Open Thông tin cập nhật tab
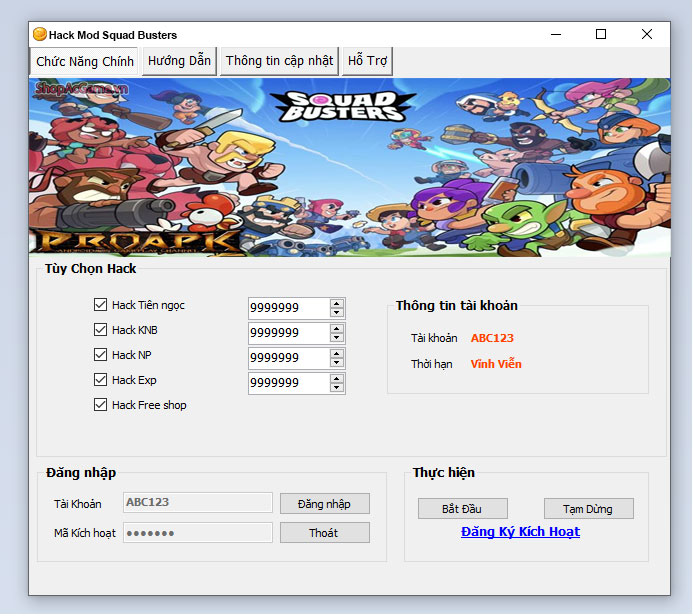Viewport: 693px width, 616px height. click(x=279, y=61)
